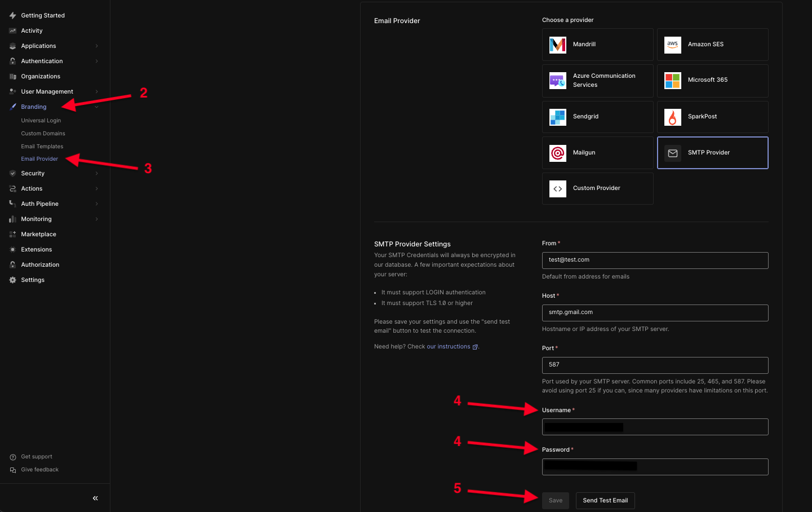This screenshot has width=812, height=512.
Task: Open the 'our instructions' help link
Action: coord(449,347)
